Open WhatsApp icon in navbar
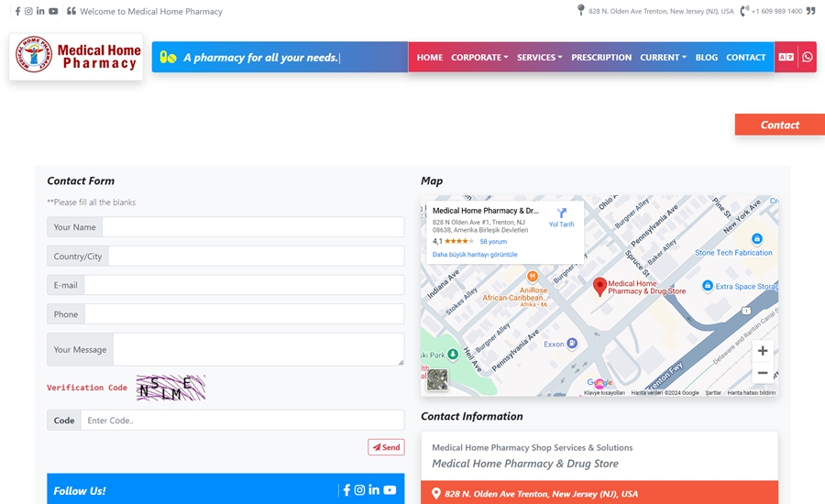Viewport: 825px width, 504px height. coord(808,57)
